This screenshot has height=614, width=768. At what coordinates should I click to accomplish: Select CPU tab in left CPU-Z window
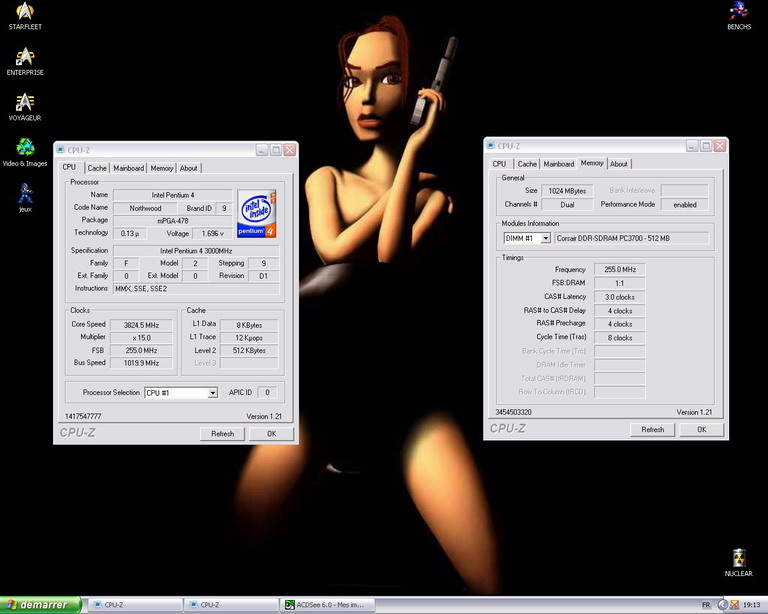pyautogui.click(x=70, y=167)
